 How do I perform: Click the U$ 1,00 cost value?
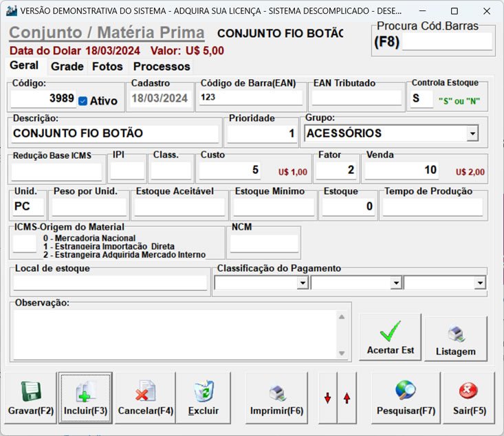click(x=293, y=173)
